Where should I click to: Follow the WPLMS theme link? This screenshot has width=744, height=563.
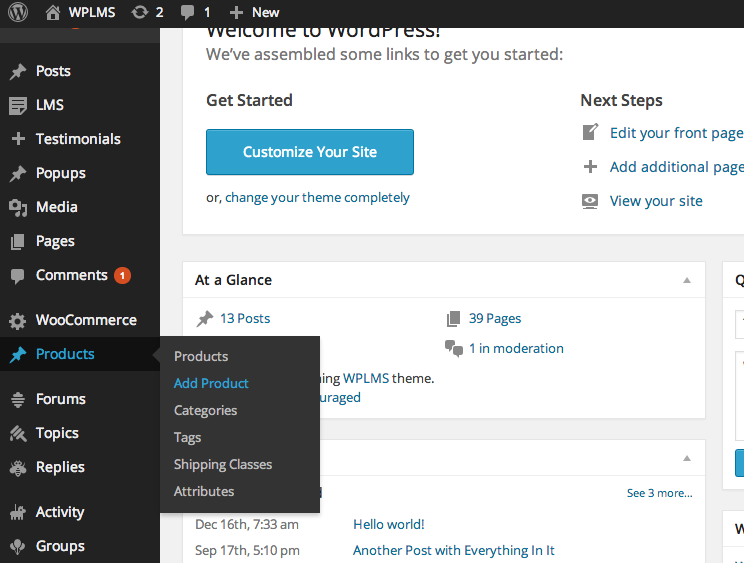click(x=366, y=378)
